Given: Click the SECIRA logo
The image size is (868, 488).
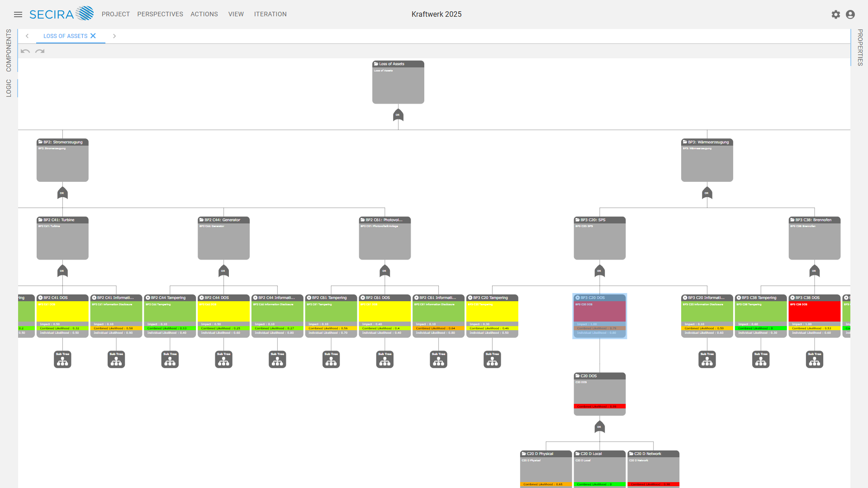Looking at the screenshot, I should (x=61, y=14).
